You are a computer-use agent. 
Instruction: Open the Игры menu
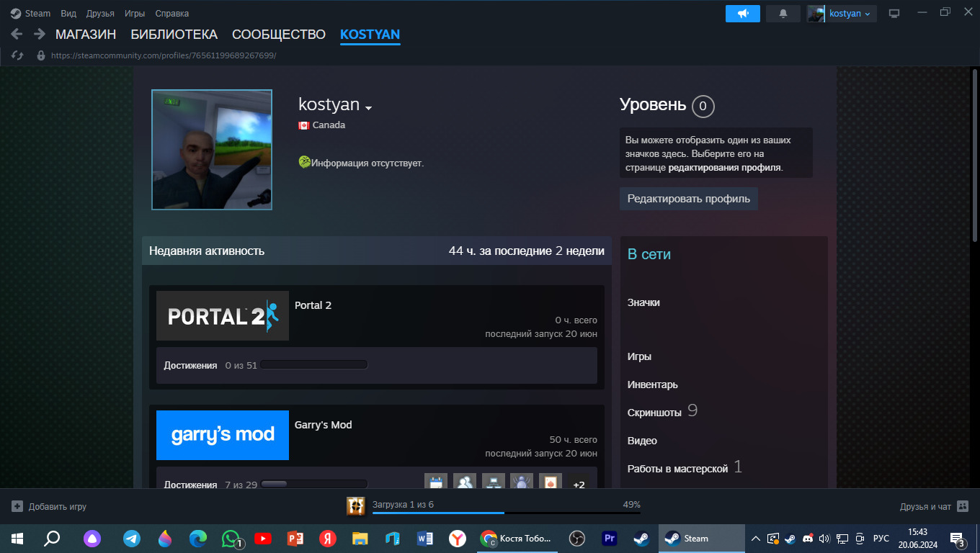coord(135,14)
